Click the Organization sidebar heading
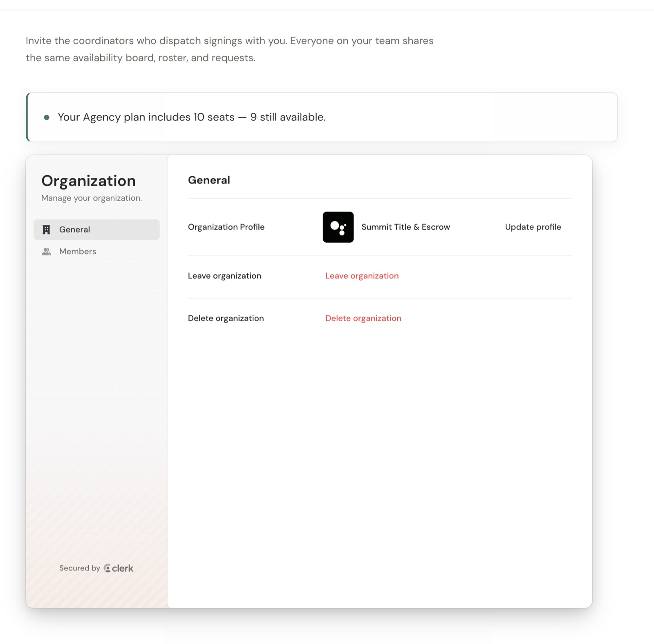The width and height of the screenshot is (654, 644). (88, 181)
